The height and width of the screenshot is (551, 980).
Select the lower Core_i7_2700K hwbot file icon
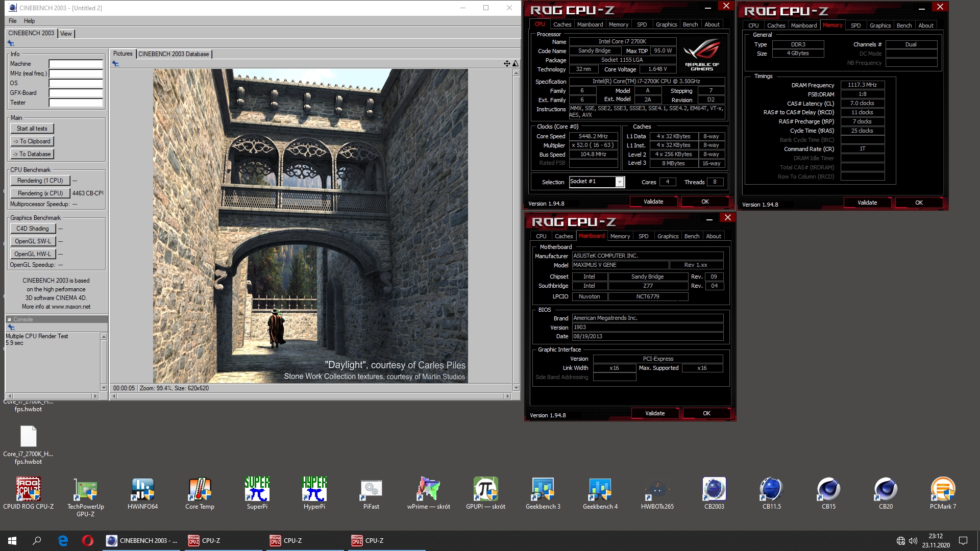click(x=29, y=445)
